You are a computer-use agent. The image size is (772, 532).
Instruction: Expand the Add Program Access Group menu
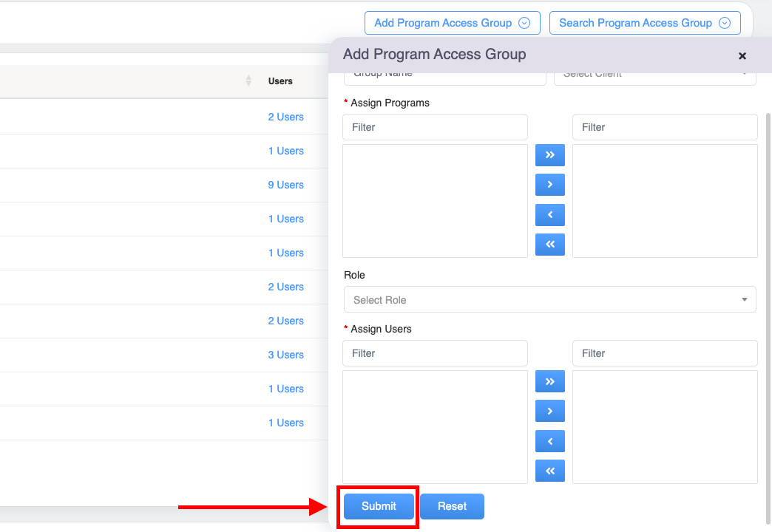[452, 23]
